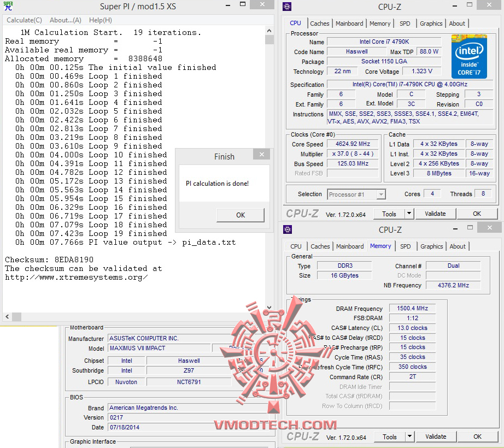Click the http://www.xtremesystems.org/ text
Image resolution: width=504 pixels, height=448 pixels.
(x=77, y=277)
